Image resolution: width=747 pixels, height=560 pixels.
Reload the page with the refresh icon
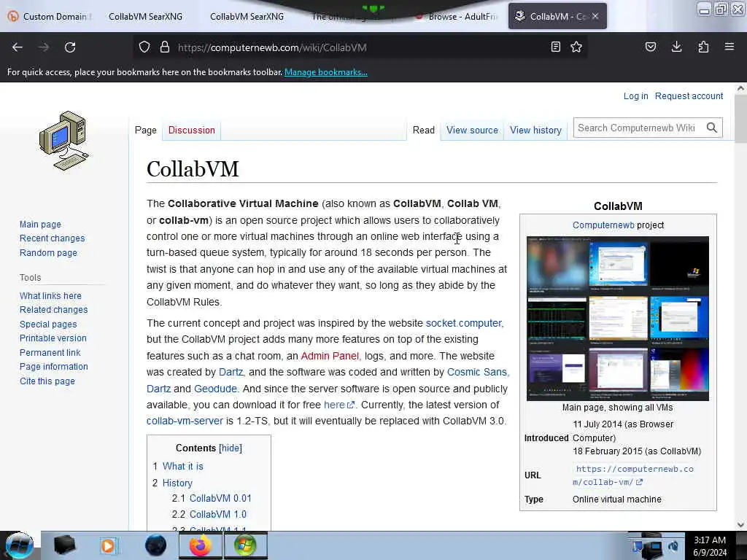pyautogui.click(x=70, y=47)
